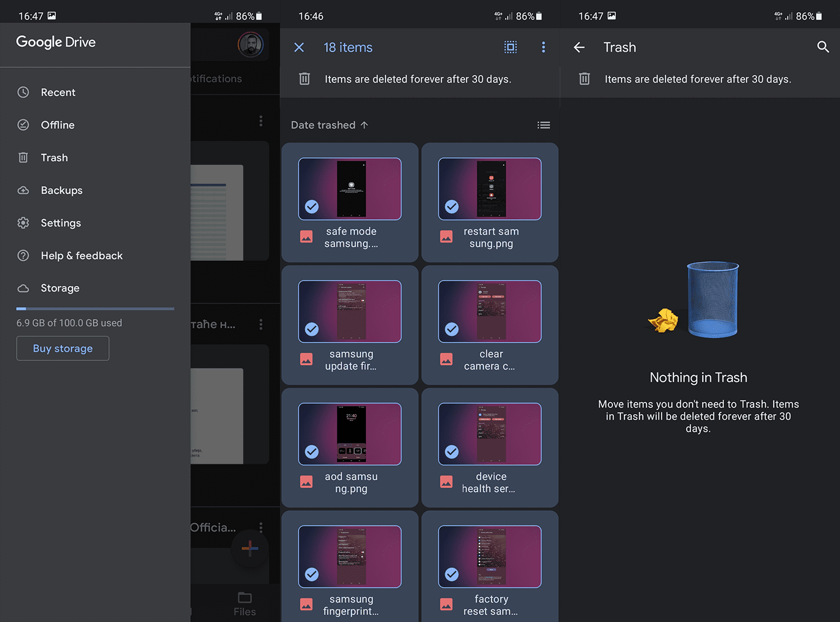
Task: Tap the delete trash icon in banner
Action: pos(304,79)
